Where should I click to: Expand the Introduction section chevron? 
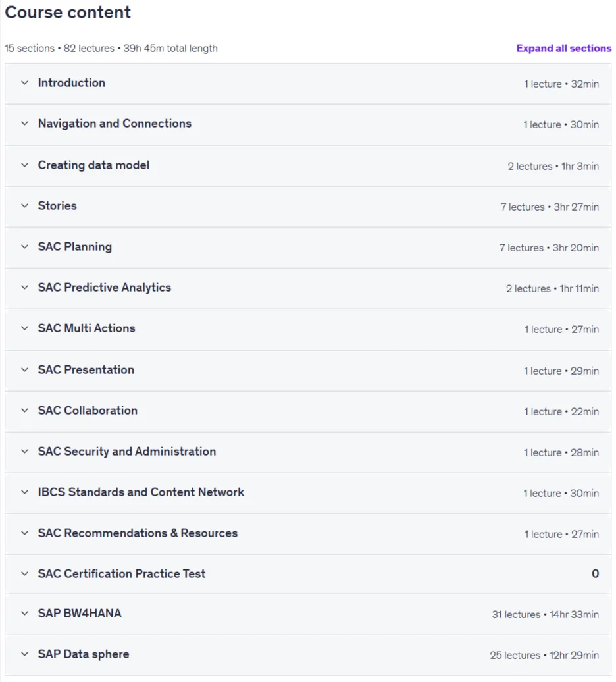click(25, 83)
